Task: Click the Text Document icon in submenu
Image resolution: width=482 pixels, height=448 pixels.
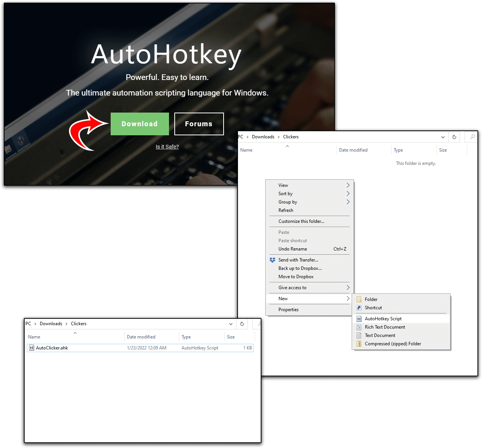Action: click(359, 335)
